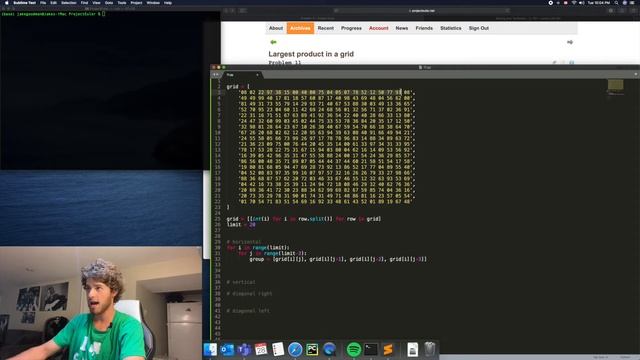Open Sublime Text application menu
This screenshot has height=360, width=640.
pos(24,3)
